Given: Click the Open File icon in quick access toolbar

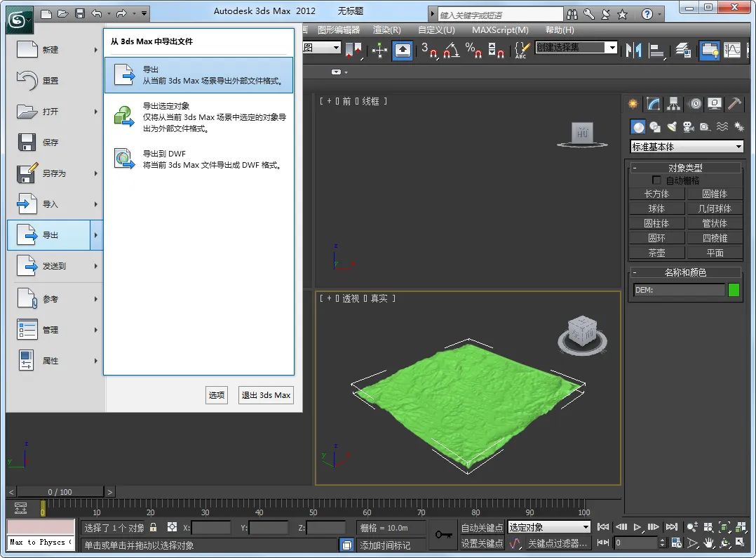Looking at the screenshot, I should 63,13.
